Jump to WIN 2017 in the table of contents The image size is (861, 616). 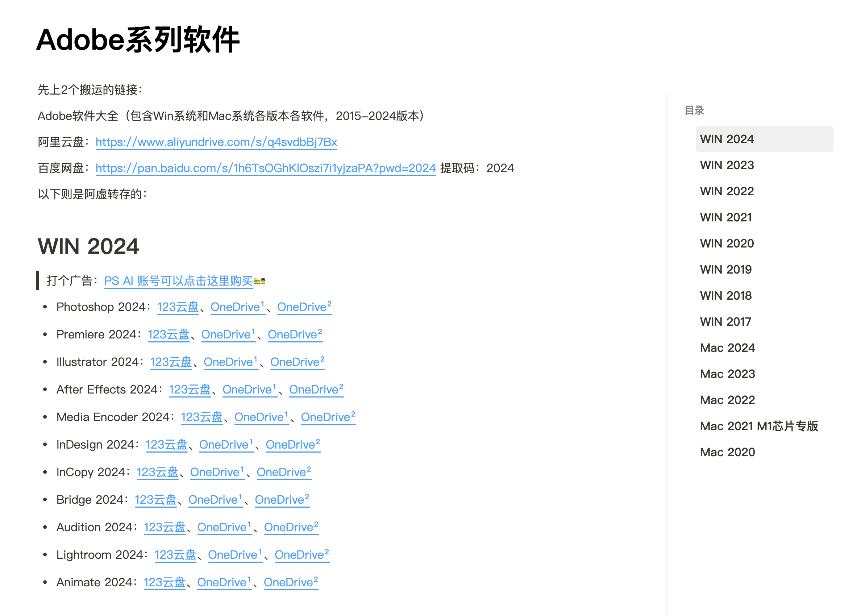pos(725,322)
